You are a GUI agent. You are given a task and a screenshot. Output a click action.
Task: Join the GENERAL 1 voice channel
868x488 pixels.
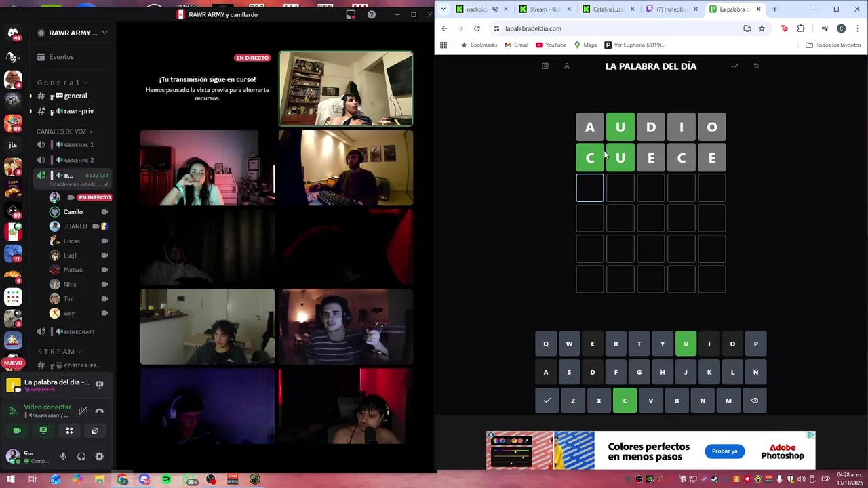coord(71,144)
